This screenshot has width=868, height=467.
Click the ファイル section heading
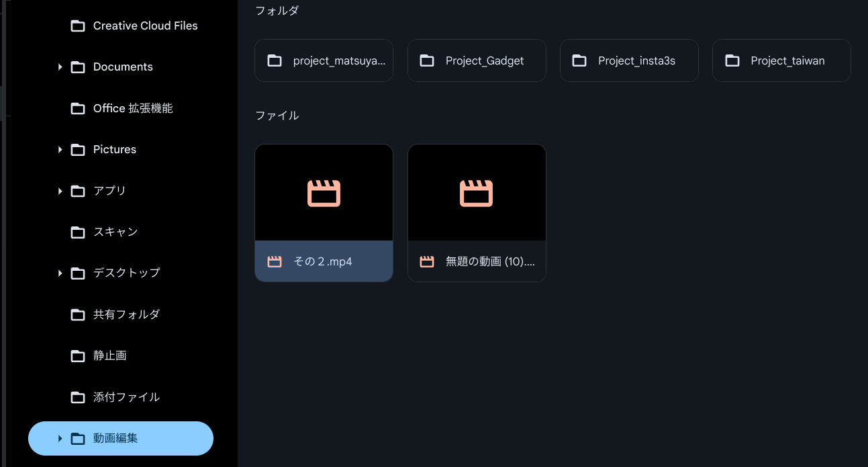(x=277, y=116)
